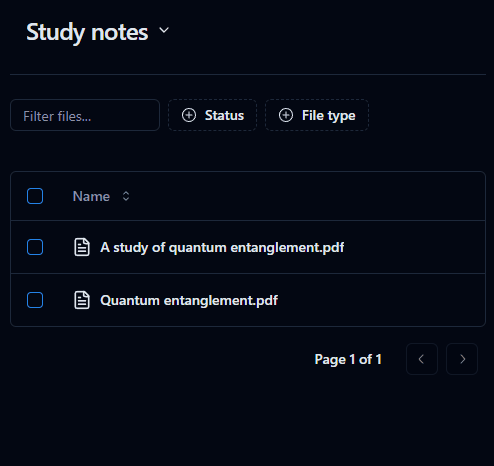
Task: Click the document icon for A study of quantum entanglement.pdf
Action: 82,247
